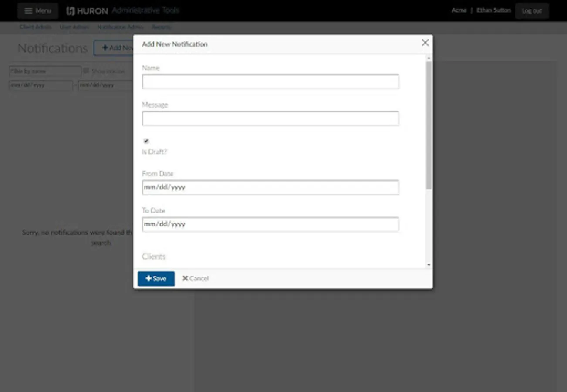Save the new notification
567x392 pixels.
[x=156, y=279]
